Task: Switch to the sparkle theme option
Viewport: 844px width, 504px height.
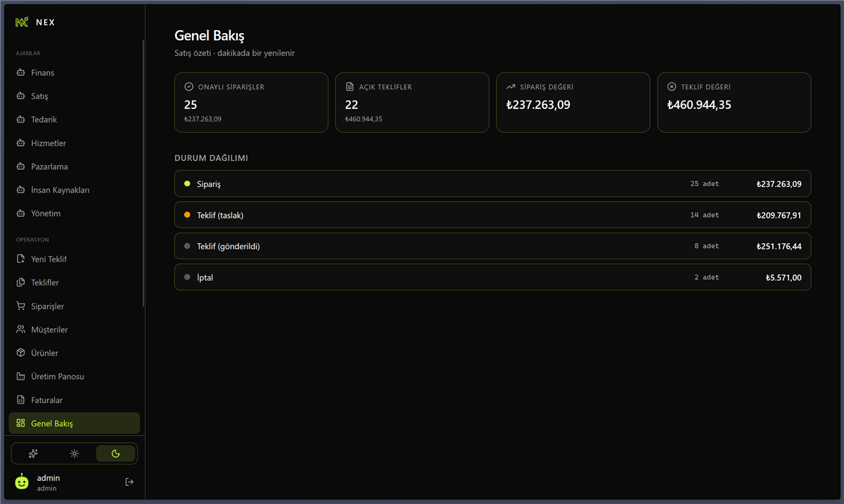Action: pyautogui.click(x=33, y=453)
